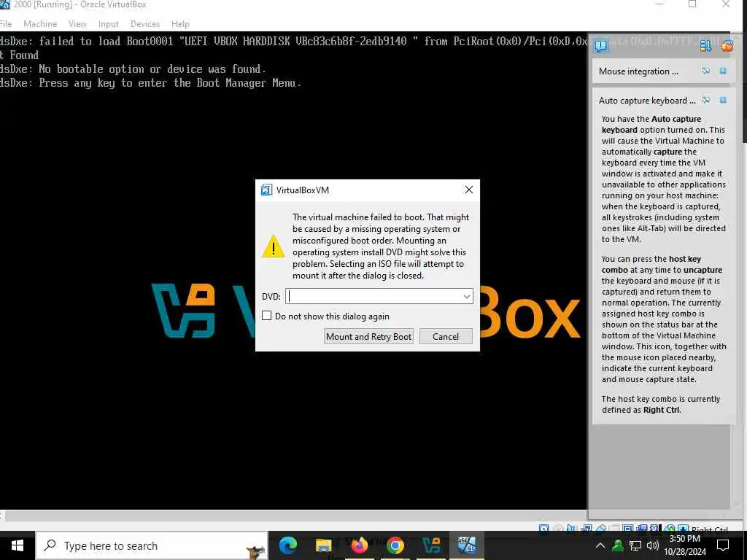Tick 'Do not show this dialog again'
The width and height of the screenshot is (747, 560).
[x=267, y=316]
